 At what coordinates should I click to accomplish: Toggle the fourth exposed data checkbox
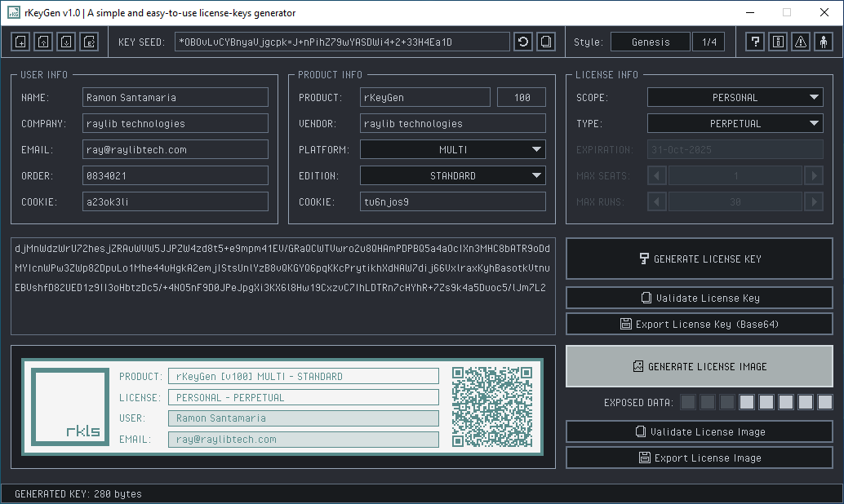[747, 402]
